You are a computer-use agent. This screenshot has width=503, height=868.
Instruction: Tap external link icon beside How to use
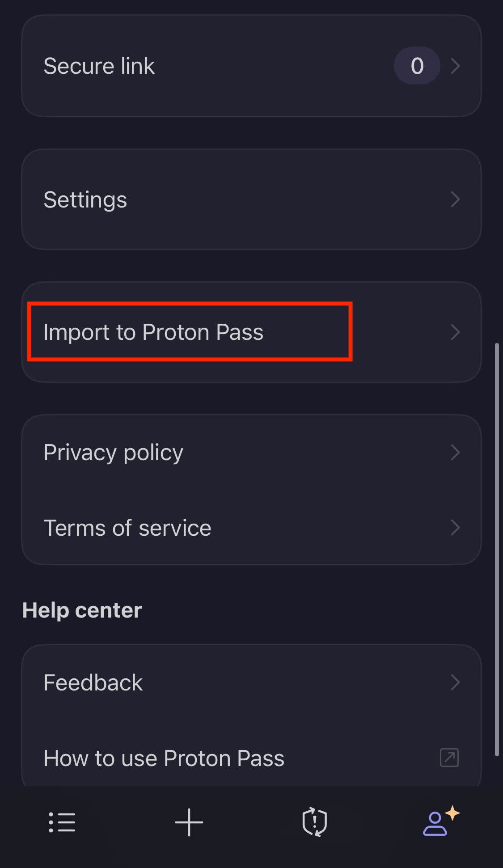coord(449,758)
